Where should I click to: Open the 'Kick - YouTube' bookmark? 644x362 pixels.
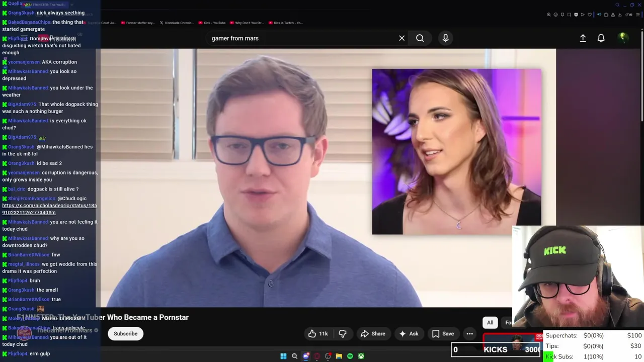[212, 23]
